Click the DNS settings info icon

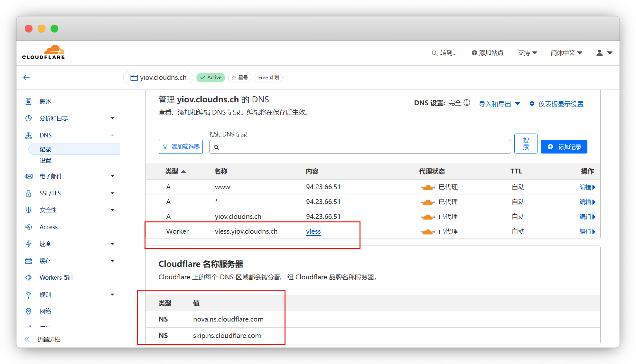(467, 103)
